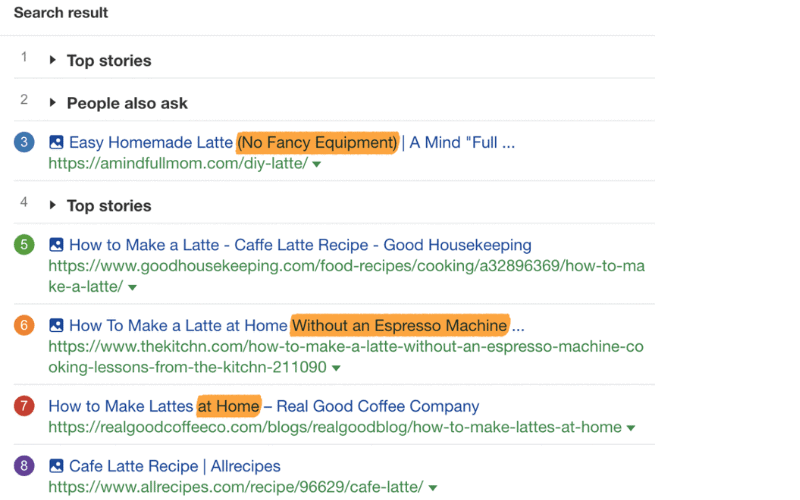Open dropdown arrow after goodhousekeeping URL
Image resolution: width=800 pixels, height=500 pixels.
coord(133,288)
